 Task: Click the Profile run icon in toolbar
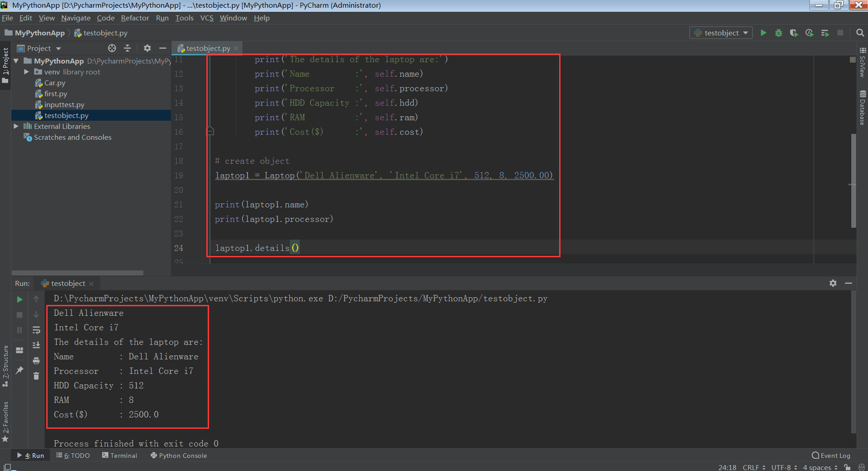pos(809,33)
